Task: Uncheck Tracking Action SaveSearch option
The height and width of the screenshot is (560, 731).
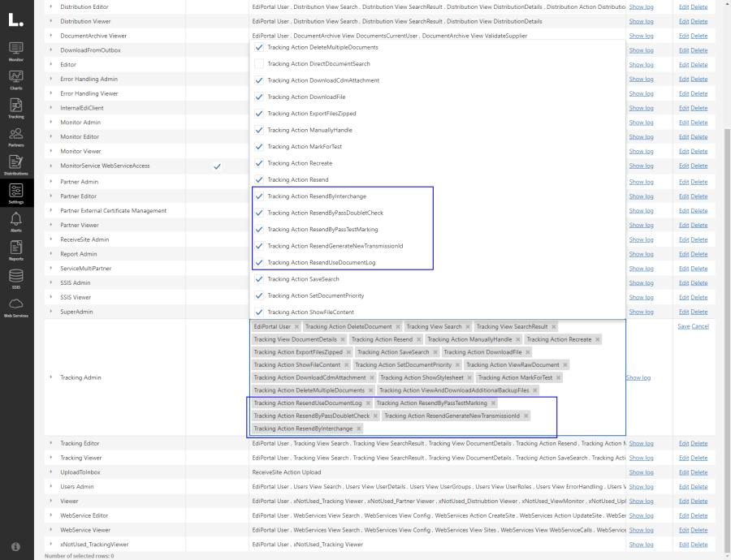Action: pos(259,279)
